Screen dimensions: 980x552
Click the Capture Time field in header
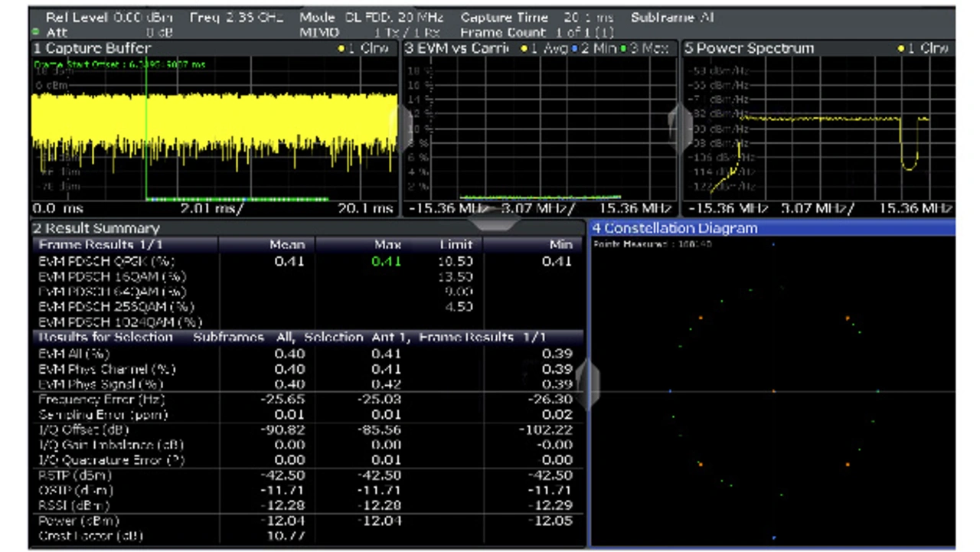point(536,17)
